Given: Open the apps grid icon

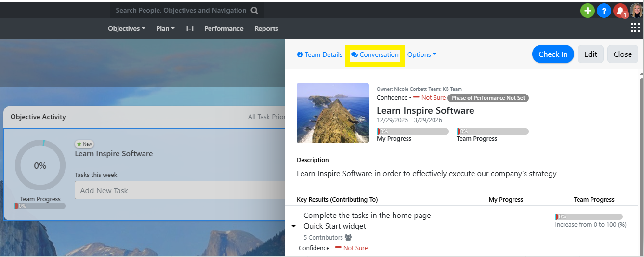Looking at the screenshot, I should (635, 28).
